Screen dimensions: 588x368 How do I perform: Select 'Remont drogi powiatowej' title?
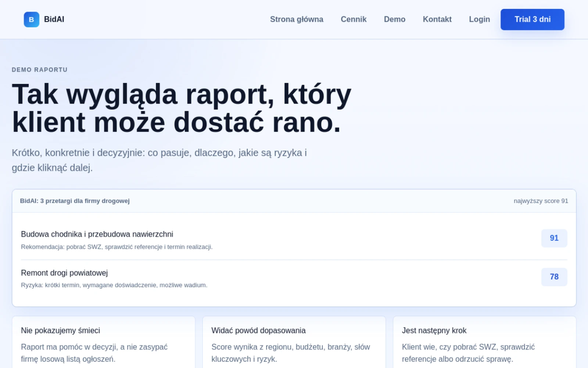pos(64,273)
